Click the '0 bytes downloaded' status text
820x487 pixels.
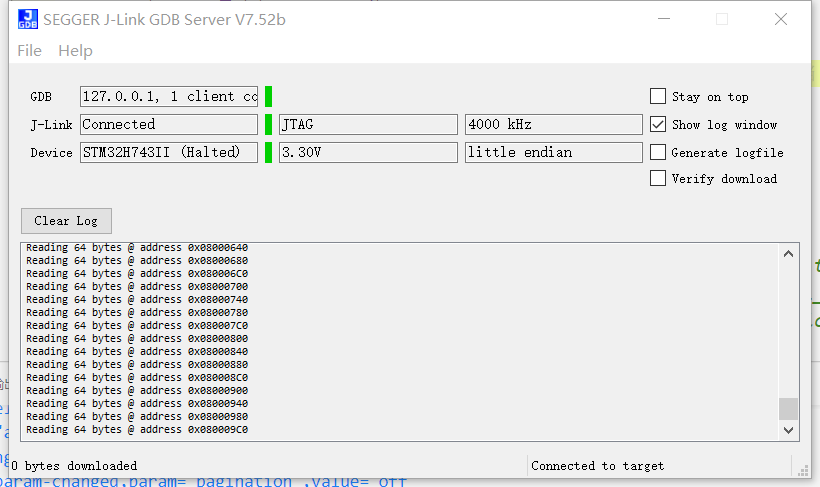[74, 466]
